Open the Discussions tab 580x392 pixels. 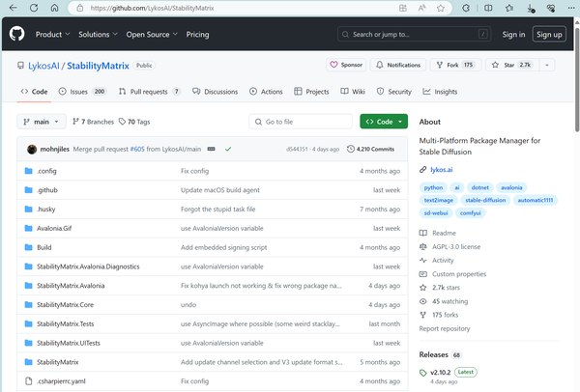click(x=216, y=92)
